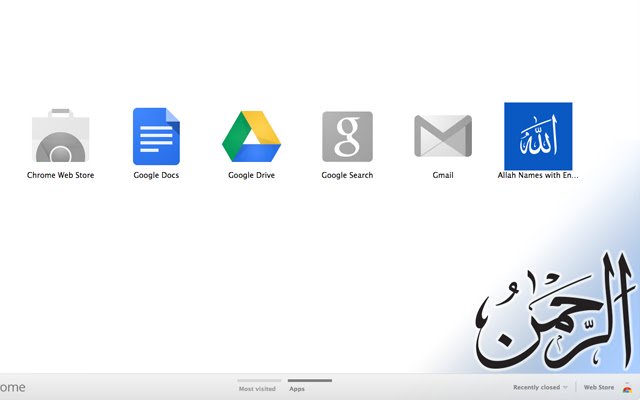
Task: Click the Allah Names with En... label
Action: 538,175
